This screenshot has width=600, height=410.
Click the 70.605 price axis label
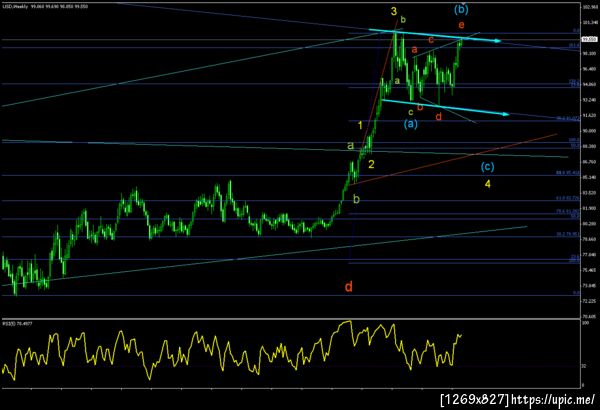tap(589, 317)
